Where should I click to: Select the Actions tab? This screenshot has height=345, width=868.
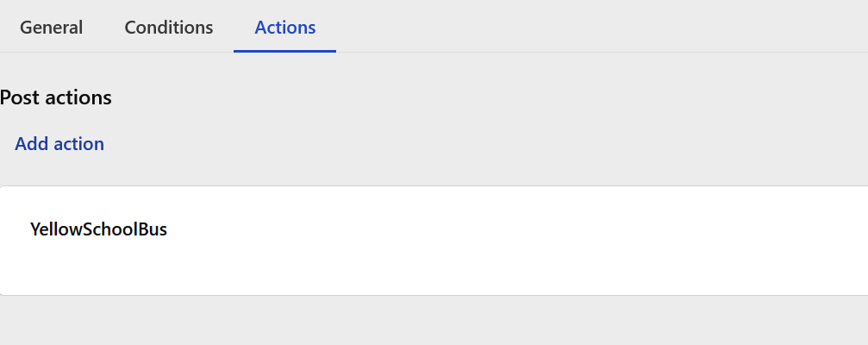[285, 28]
